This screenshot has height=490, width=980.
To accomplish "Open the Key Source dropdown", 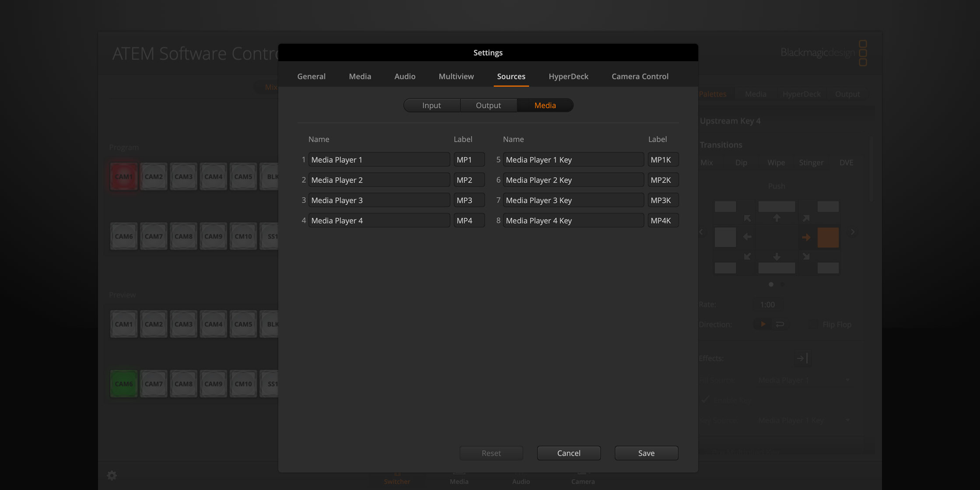I will coord(804,420).
